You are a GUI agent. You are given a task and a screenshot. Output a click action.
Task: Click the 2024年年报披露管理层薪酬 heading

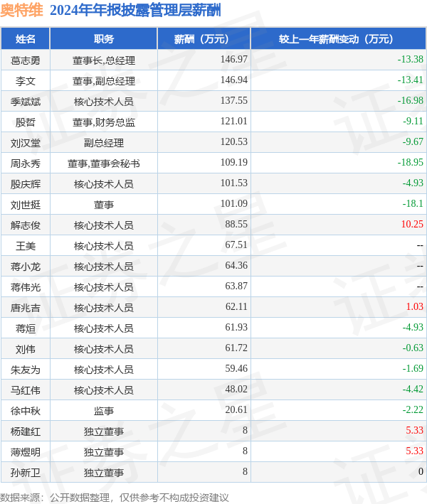pos(135,10)
